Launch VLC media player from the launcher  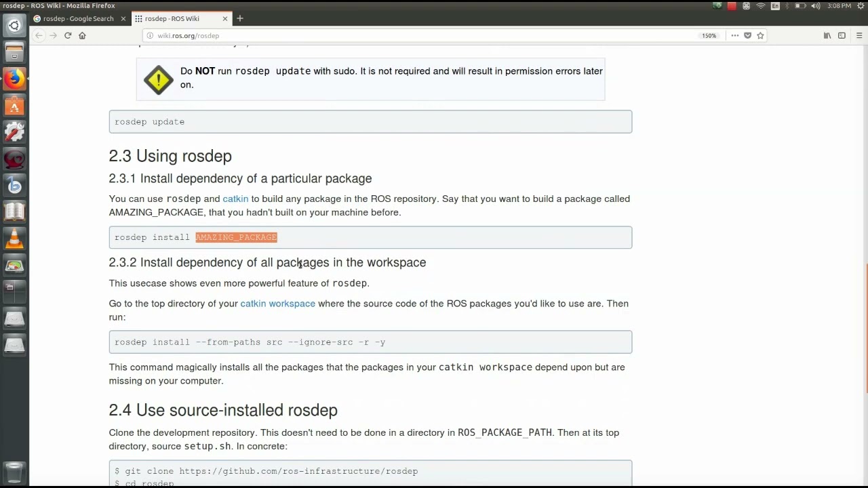point(14,239)
